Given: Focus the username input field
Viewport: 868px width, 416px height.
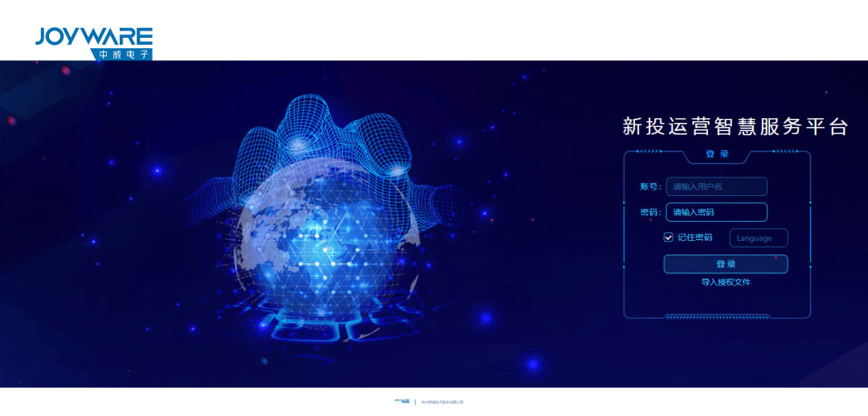Looking at the screenshot, I should [x=716, y=186].
